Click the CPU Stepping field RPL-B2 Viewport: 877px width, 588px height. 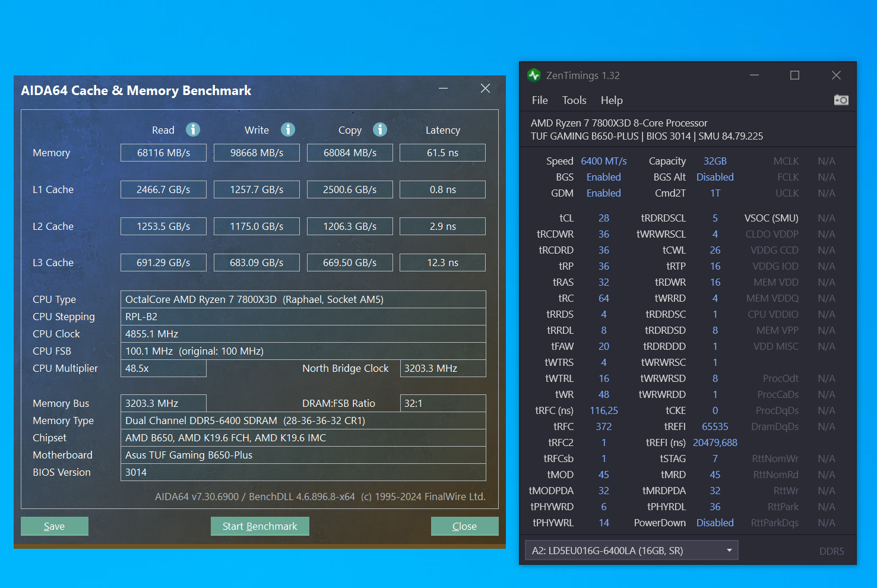pos(303,317)
